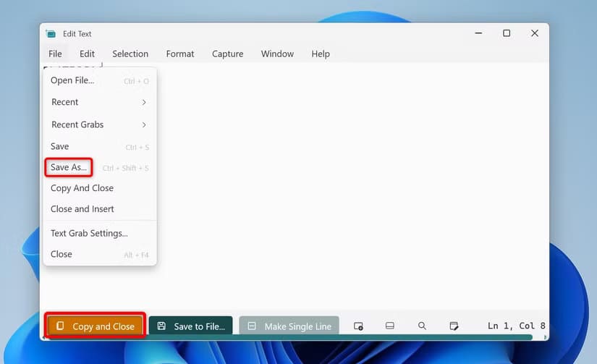This screenshot has height=364, width=597.
Task: Select Close and Insert menu item
Action: [82, 209]
